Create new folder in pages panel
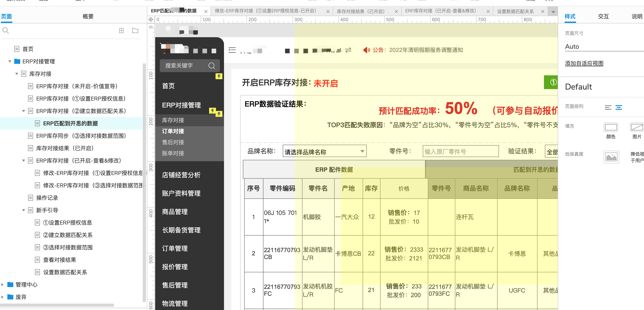 point(135,31)
